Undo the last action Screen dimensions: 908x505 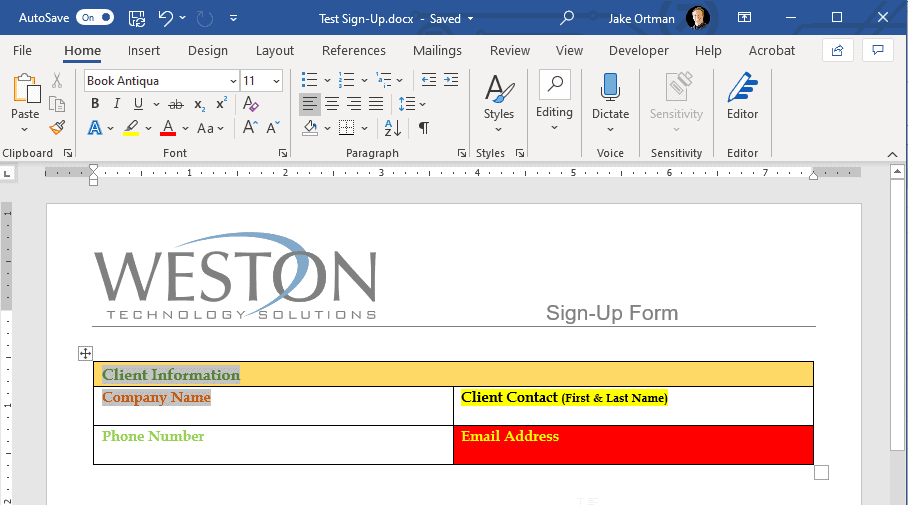coord(166,18)
